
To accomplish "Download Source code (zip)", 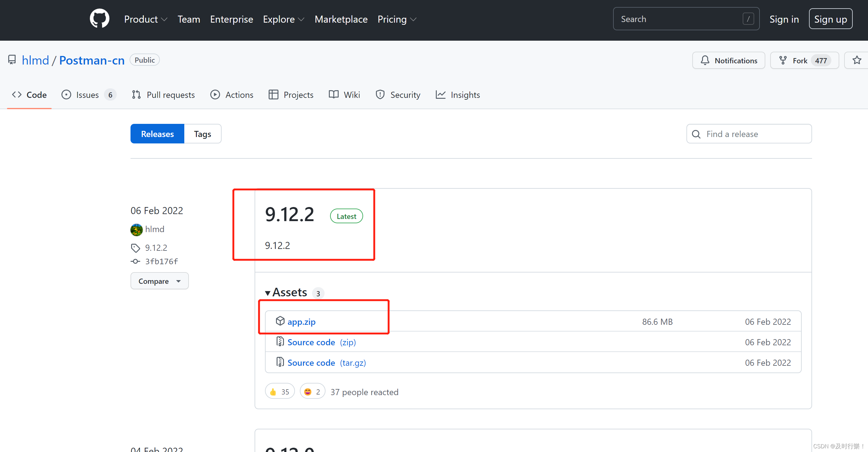I will [322, 342].
